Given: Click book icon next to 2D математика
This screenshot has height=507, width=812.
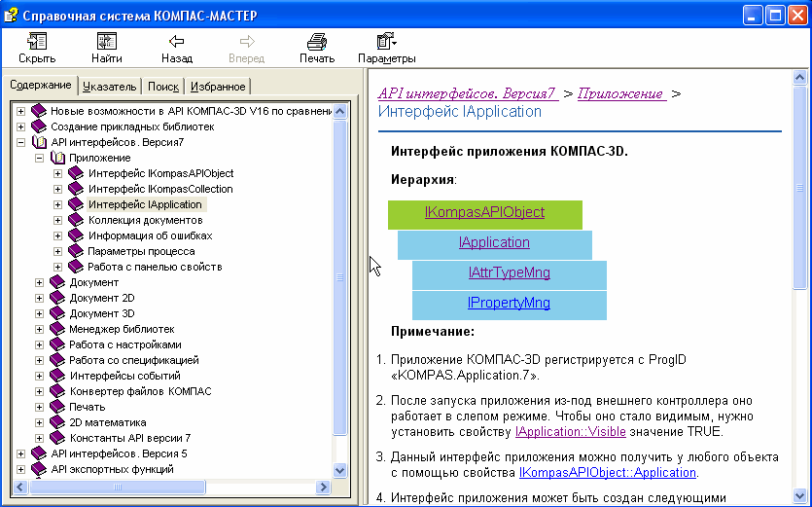Looking at the screenshot, I should coord(57,422).
